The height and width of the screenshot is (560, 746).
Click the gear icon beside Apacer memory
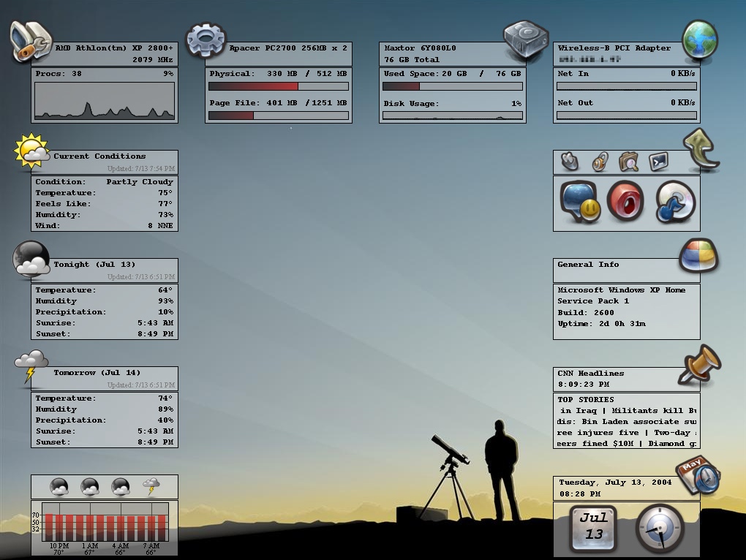pyautogui.click(x=206, y=40)
